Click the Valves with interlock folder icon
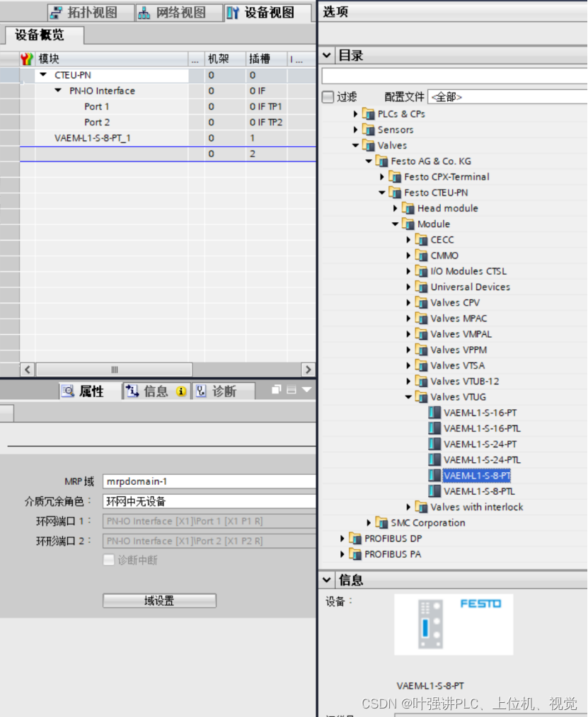 (x=421, y=507)
